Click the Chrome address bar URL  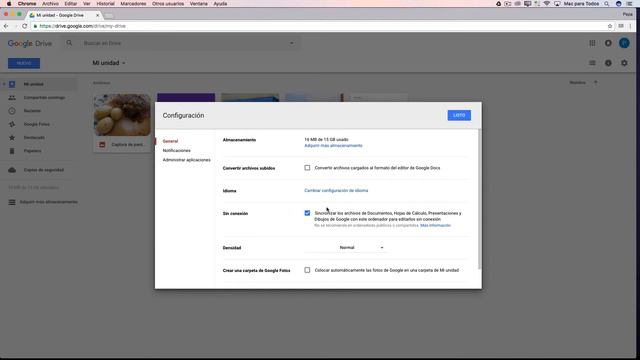82,26
